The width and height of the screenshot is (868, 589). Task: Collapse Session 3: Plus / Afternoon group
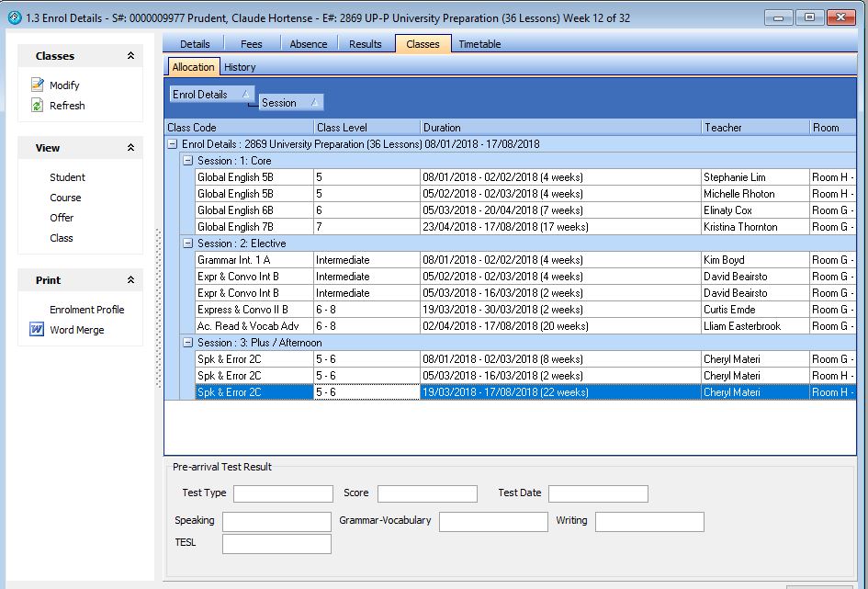point(188,343)
